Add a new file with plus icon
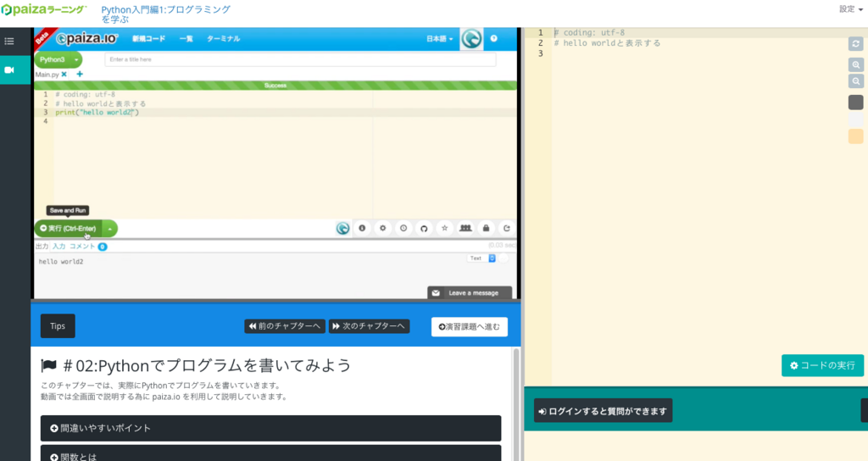Image resolution: width=868 pixels, height=461 pixels. pyautogui.click(x=80, y=74)
